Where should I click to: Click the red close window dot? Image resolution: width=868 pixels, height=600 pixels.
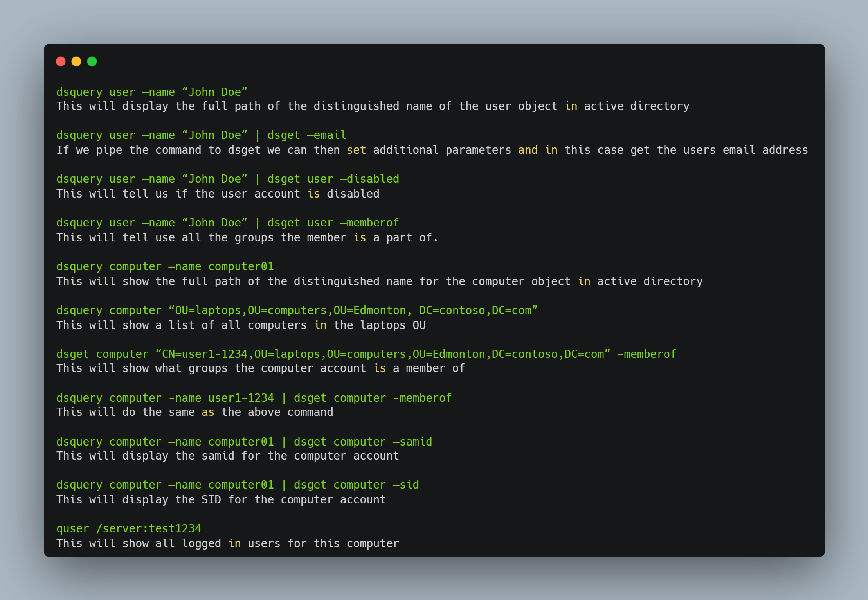coord(61,61)
